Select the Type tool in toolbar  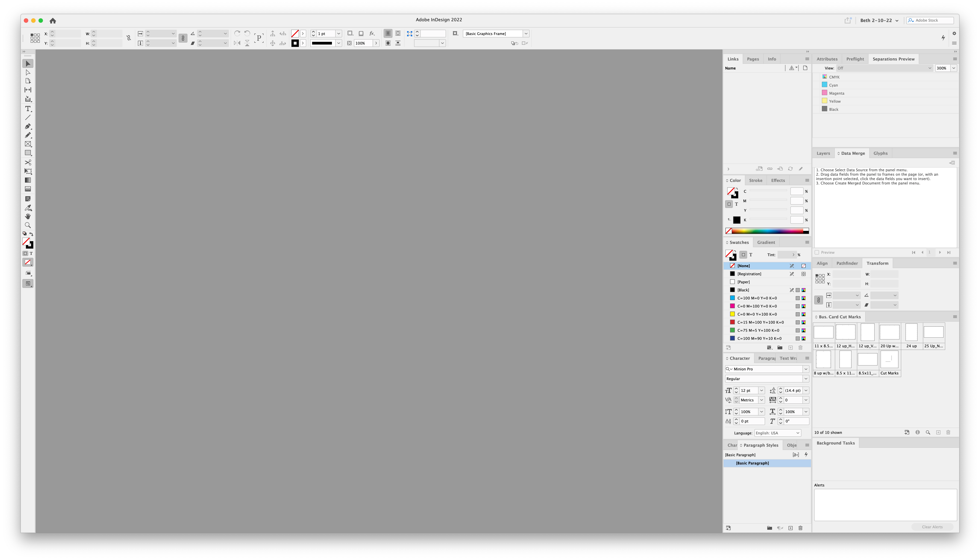pyautogui.click(x=28, y=109)
